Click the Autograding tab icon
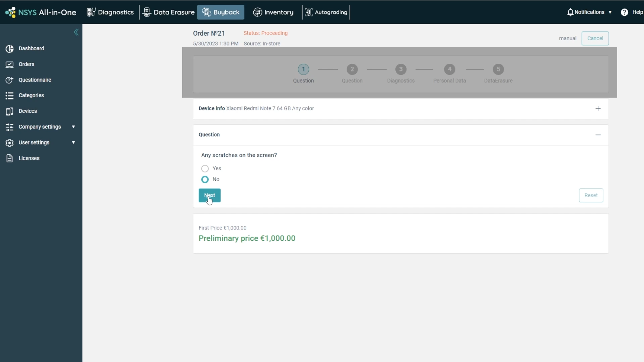This screenshot has width=644, height=362. 309,12
